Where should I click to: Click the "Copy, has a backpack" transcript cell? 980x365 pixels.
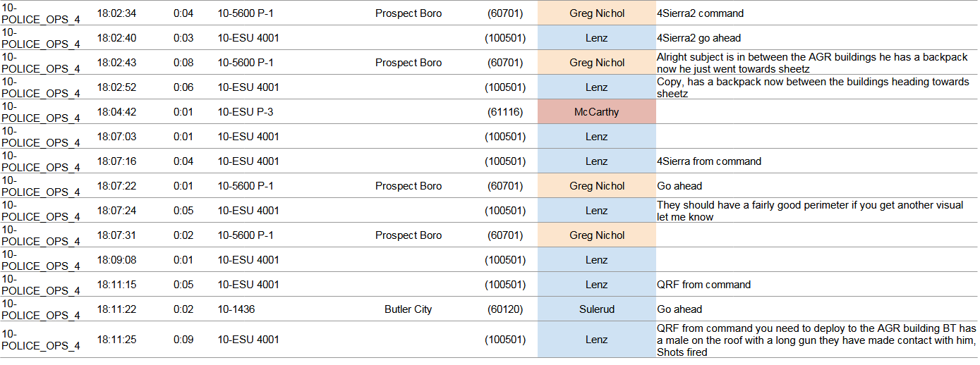point(813,87)
